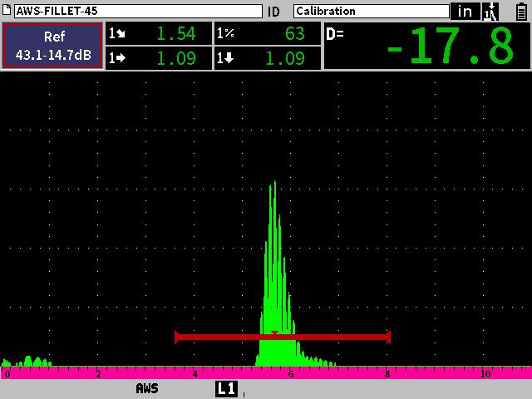Viewport: 532px width, 399px height.
Task: Click the 6 mark on the range scale
Action: coord(291,374)
